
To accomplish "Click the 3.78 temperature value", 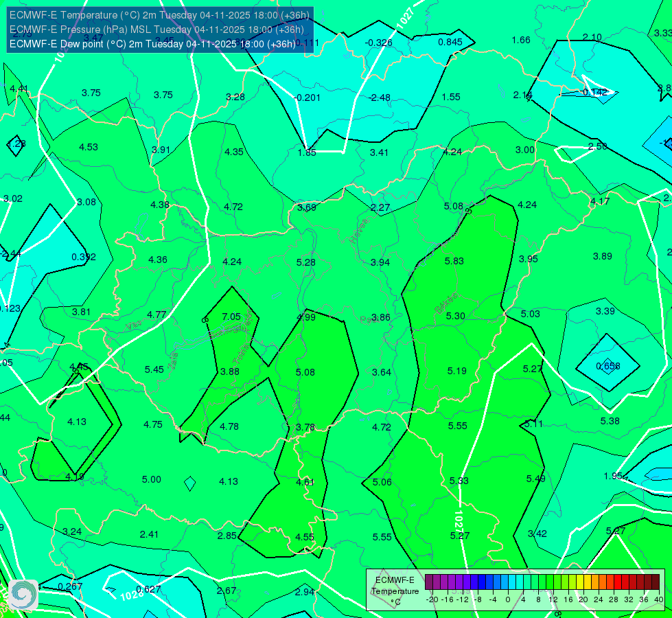I will click(305, 427).
